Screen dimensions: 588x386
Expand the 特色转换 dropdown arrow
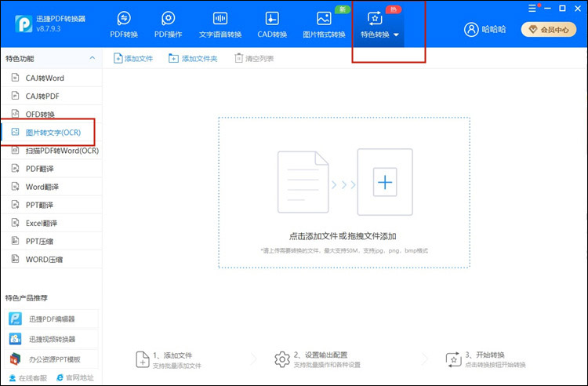coord(397,35)
